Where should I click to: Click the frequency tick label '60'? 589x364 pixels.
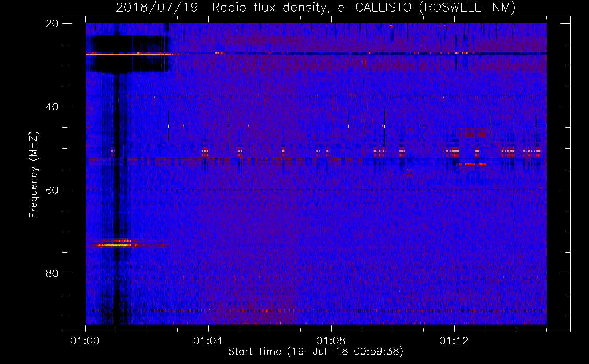coord(52,190)
